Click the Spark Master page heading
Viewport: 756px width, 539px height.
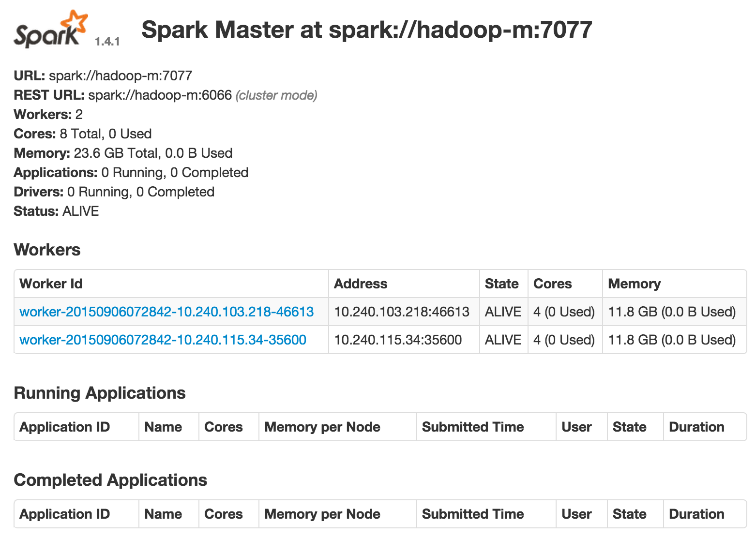[366, 30]
